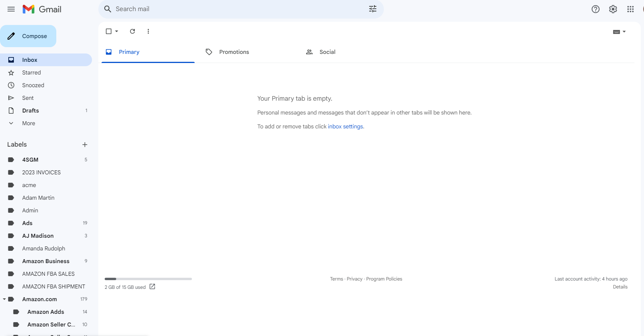Click the Labels section heading

pyautogui.click(x=17, y=145)
